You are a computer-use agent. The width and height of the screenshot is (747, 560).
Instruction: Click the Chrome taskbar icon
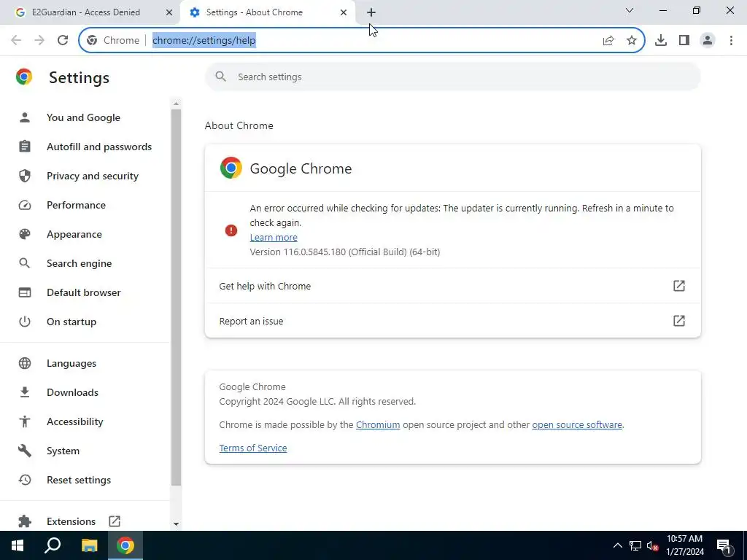(125, 545)
